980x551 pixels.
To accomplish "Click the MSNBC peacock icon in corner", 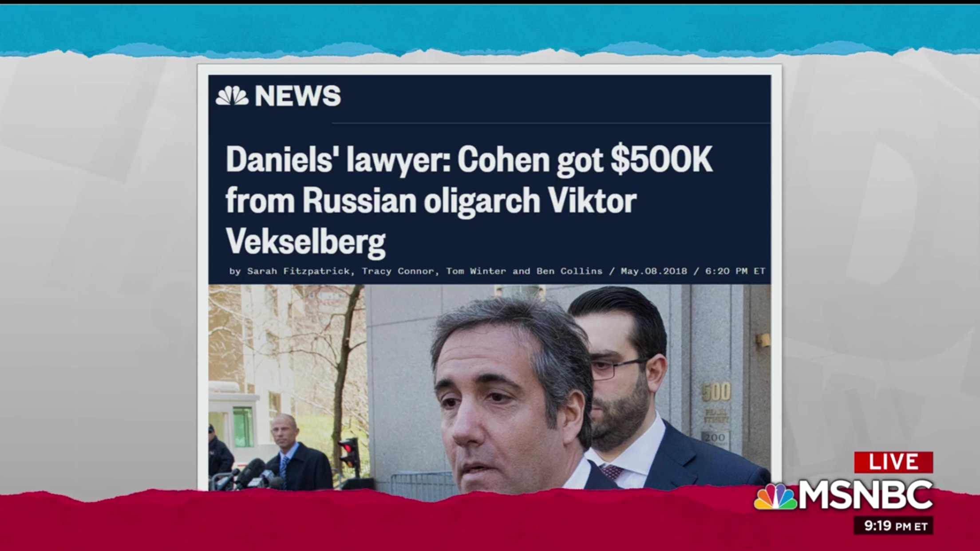I will [775, 496].
